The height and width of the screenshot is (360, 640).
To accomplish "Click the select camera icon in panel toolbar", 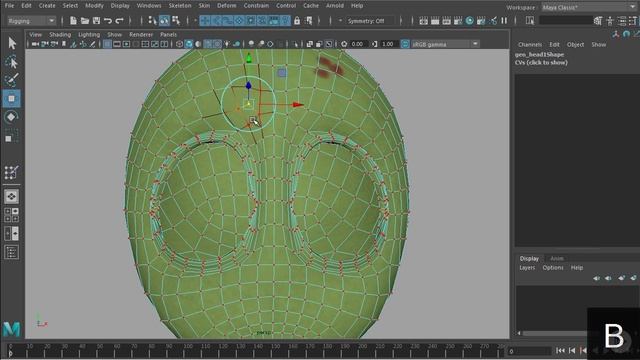I will click(36, 44).
